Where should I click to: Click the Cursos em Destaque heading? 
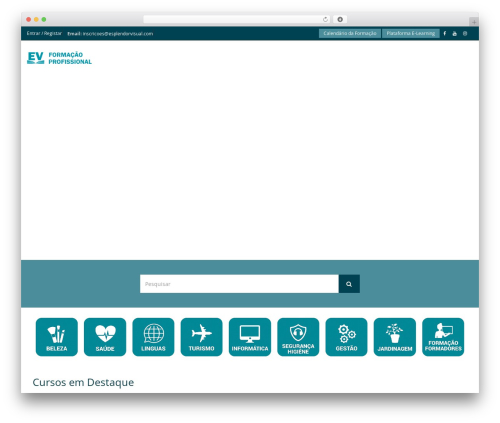coord(83,382)
